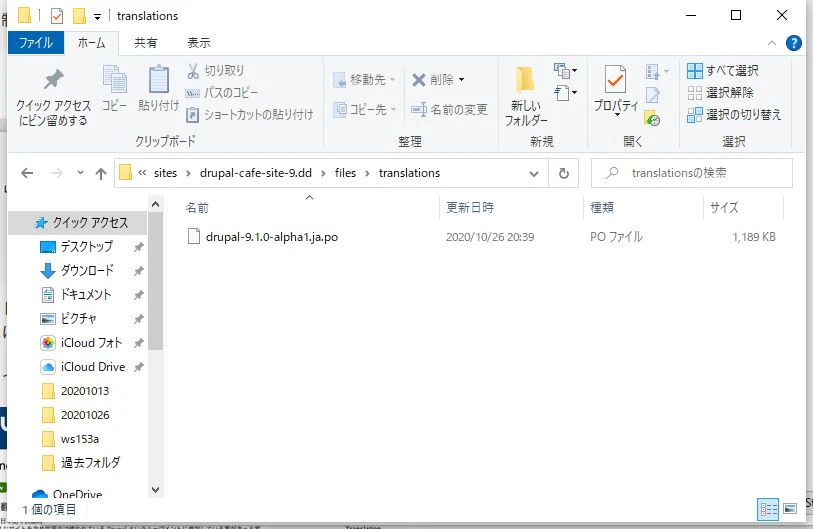Click the Properties (プロパティ) checkmark icon
813x529 pixels.
(x=615, y=79)
